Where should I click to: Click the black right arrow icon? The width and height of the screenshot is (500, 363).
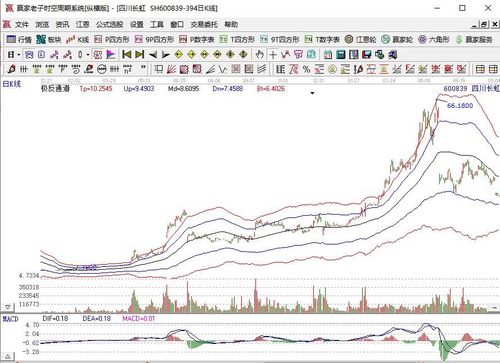[x=165, y=55]
